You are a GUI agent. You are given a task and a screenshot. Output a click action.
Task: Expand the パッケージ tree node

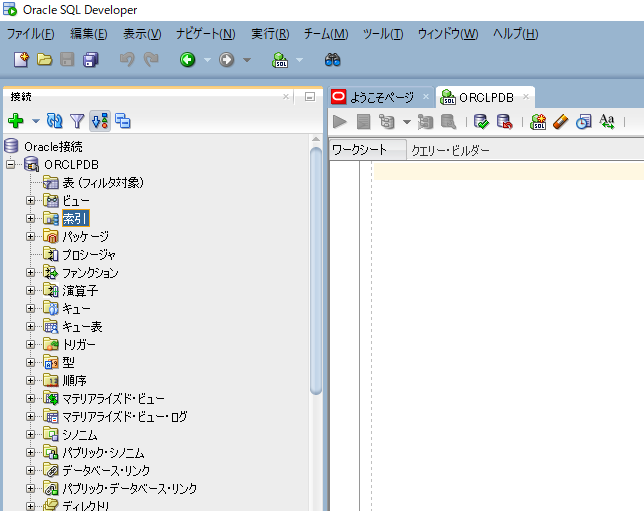tap(31, 237)
